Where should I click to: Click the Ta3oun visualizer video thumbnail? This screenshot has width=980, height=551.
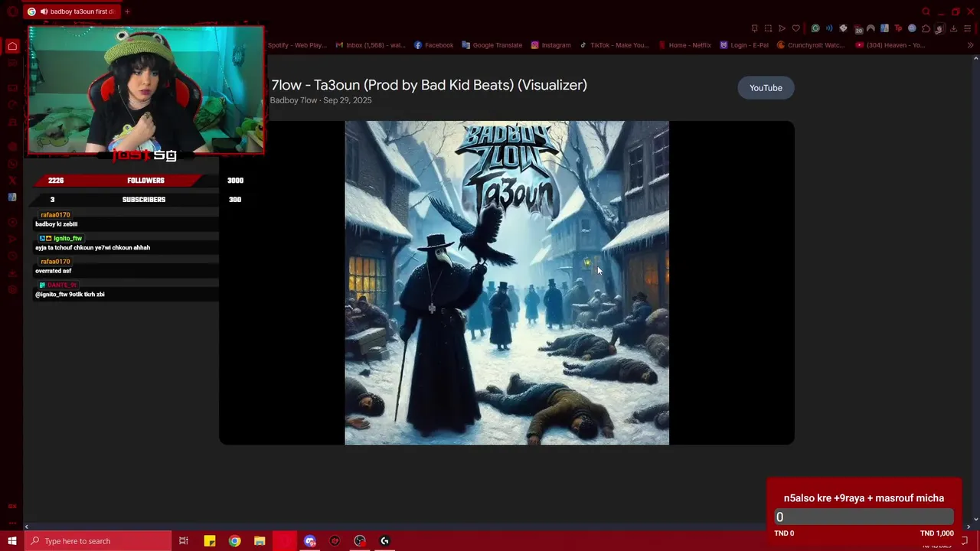(x=507, y=282)
